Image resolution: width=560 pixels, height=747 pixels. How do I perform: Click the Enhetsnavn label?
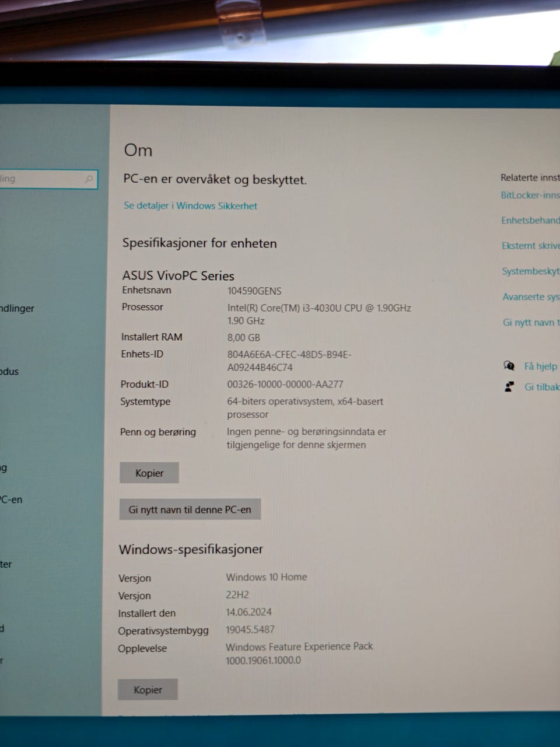point(146,290)
